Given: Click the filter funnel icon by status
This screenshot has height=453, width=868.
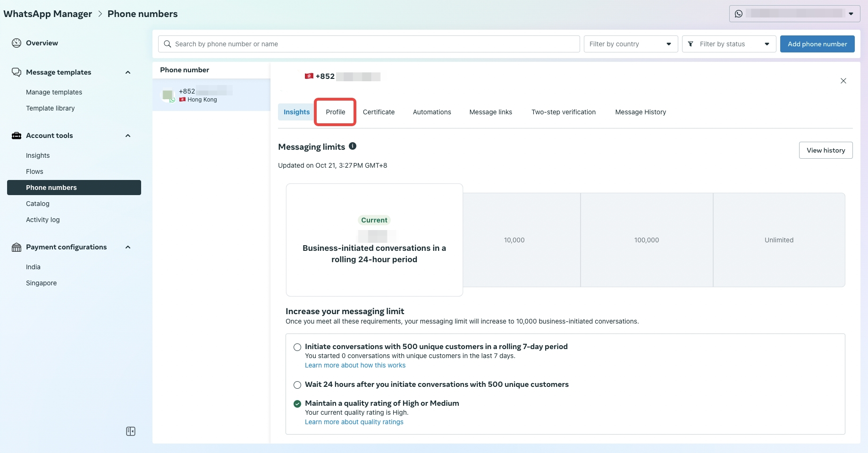Looking at the screenshot, I should (x=691, y=44).
